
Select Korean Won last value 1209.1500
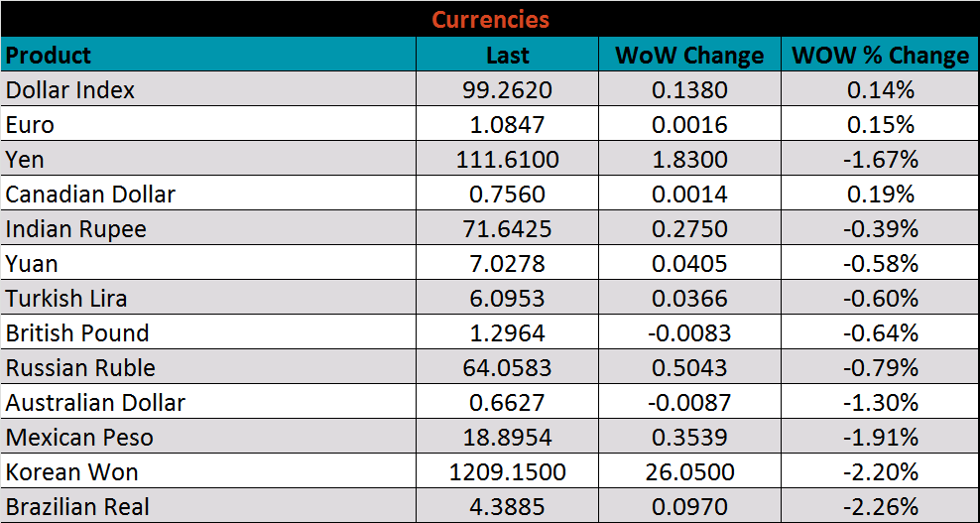coord(507,472)
